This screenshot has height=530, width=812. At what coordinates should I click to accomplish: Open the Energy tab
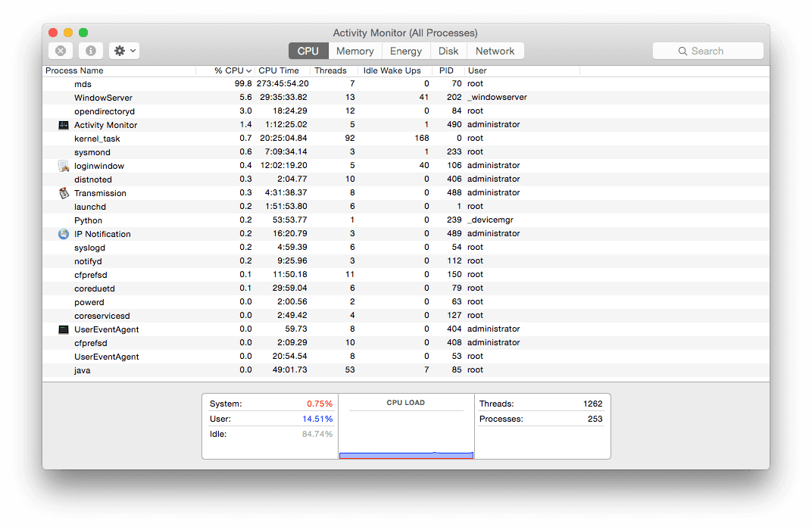click(406, 51)
